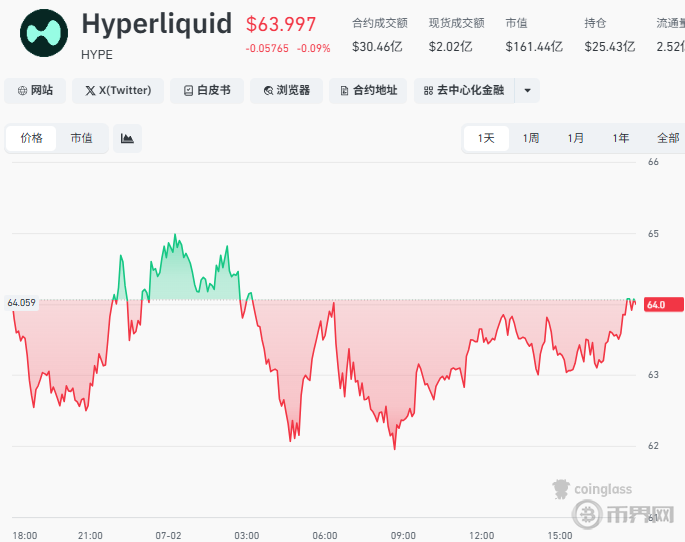
Task: Click the document icon in 白皮书 button
Action: click(188, 90)
